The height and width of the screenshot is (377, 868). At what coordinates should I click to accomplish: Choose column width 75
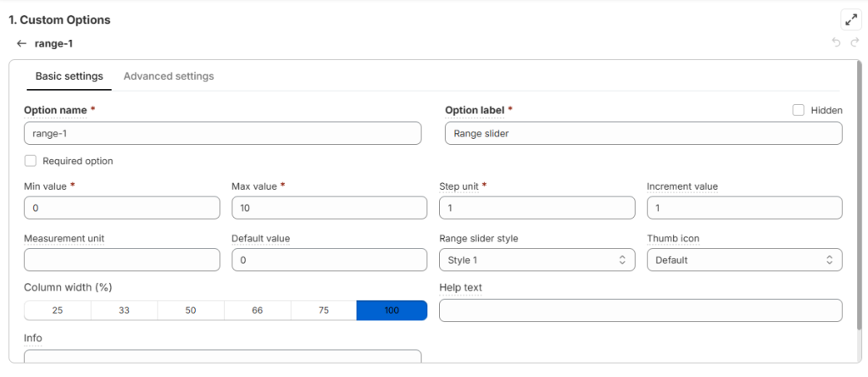tap(324, 311)
